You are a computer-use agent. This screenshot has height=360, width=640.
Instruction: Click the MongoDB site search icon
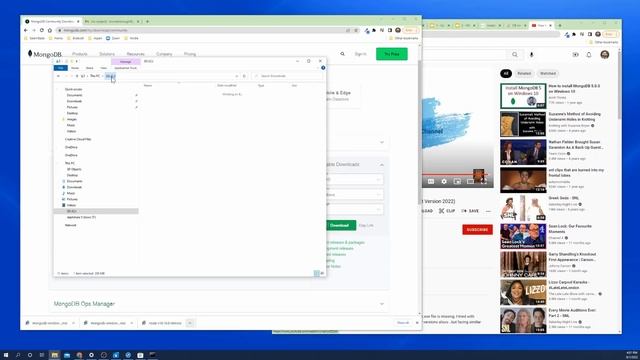342,54
